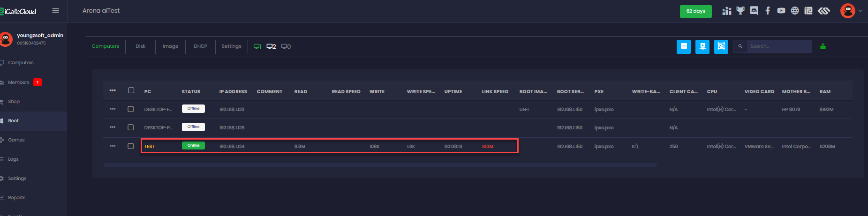Screen dimensions: 868x216
Task: Click the green 62 days button
Action: 695,11
